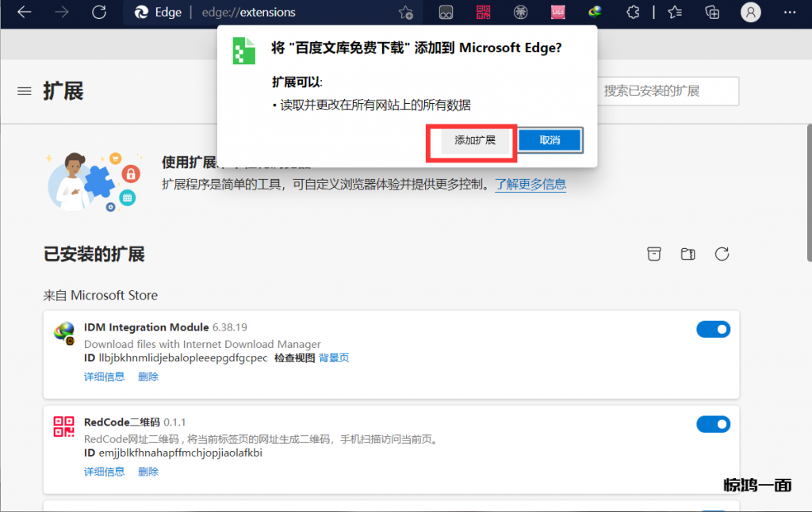Confirm with the 添加扩展 button

pyautogui.click(x=474, y=140)
